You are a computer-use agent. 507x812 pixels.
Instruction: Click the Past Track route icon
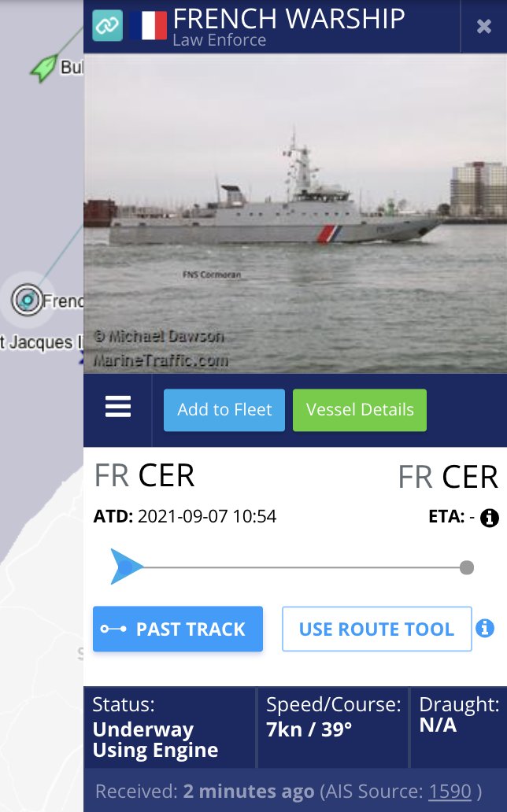[x=113, y=629]
